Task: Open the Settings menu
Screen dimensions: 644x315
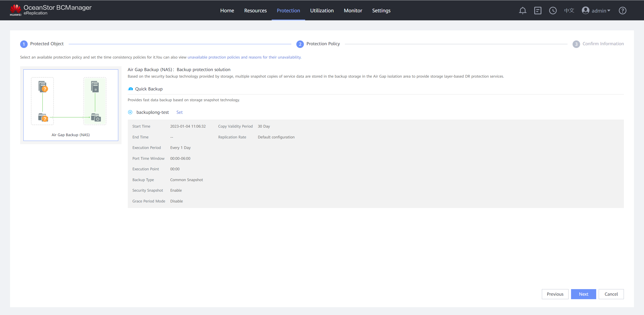Action: point(381,11)
